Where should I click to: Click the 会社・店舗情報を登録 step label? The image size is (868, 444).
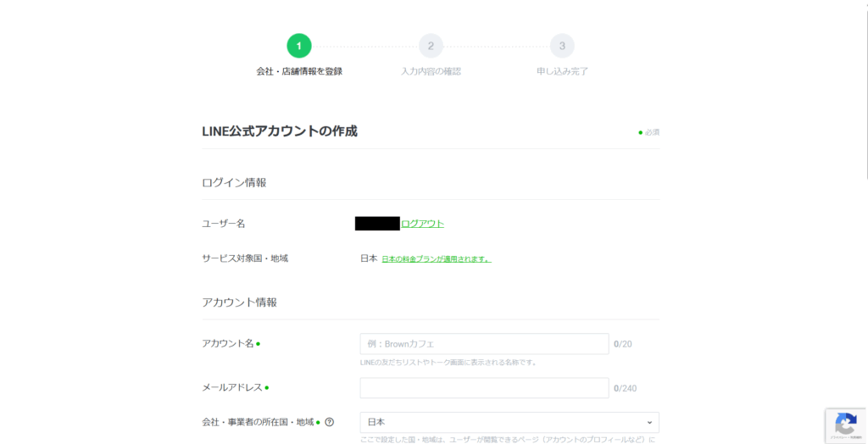299,71
